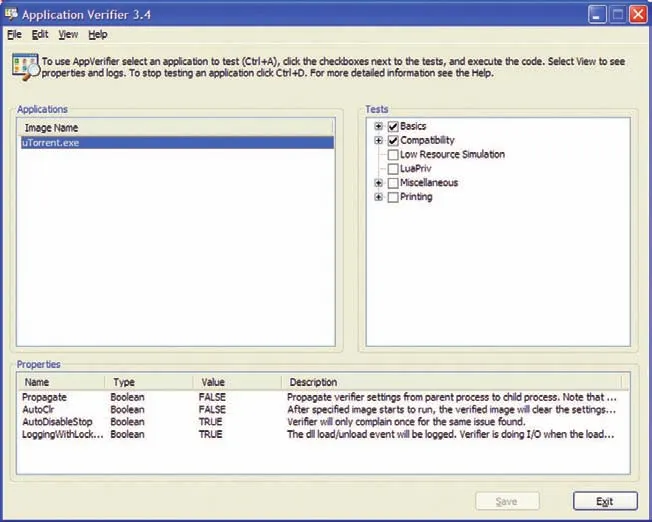Click the FALSE value of AutoClr
This screenshot has height=522, width=652.
212,410
